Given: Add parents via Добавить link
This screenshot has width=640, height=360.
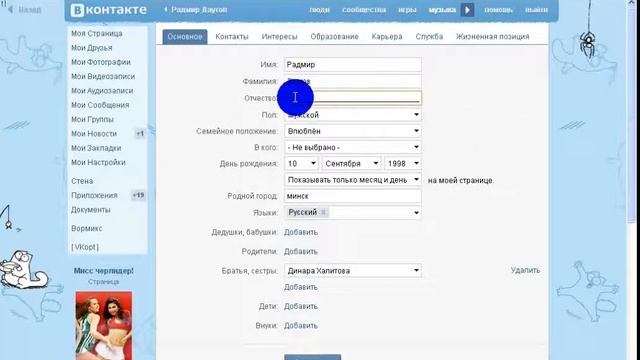Looking at the screenshot, I should (301, 251).
